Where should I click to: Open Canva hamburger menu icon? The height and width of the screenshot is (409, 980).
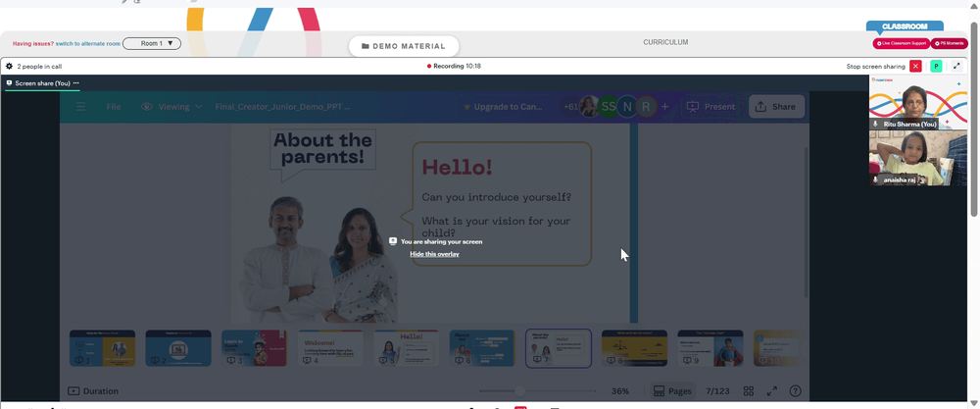click(80, 107)
